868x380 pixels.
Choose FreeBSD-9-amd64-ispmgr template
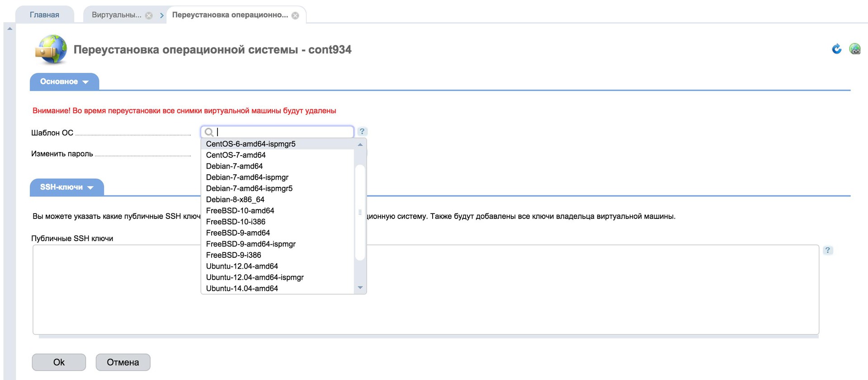tap(278, 244)
